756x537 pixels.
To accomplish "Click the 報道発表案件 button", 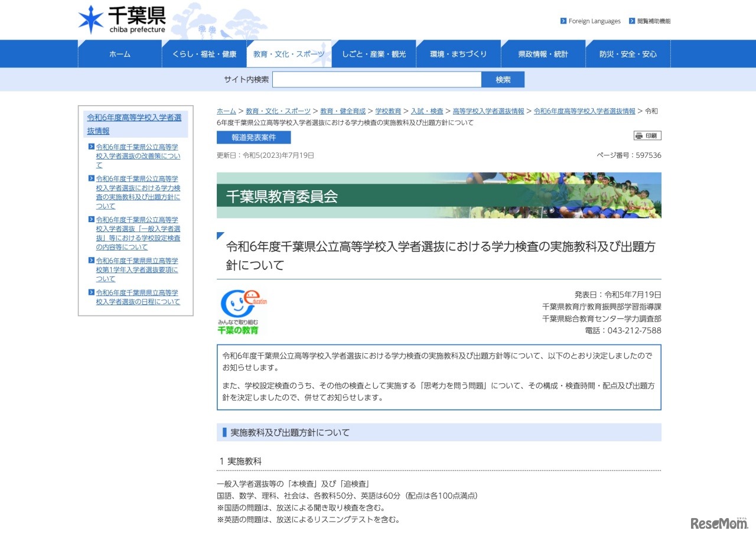I will pyautogui.click(x=254, y=137).
